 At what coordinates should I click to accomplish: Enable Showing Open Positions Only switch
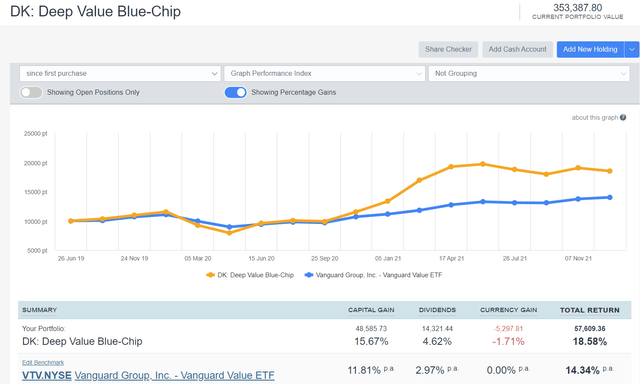(31, 93)
